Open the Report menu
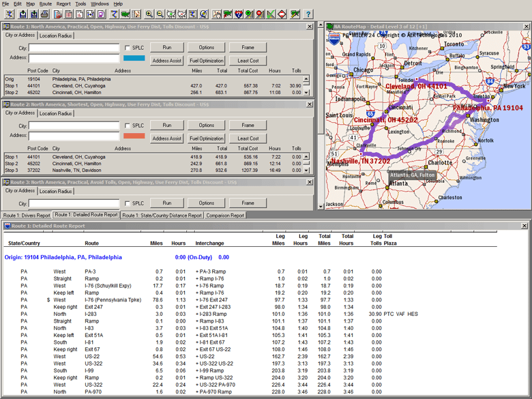The height and width of the screenshot is (399, 532). click(63, 3)
